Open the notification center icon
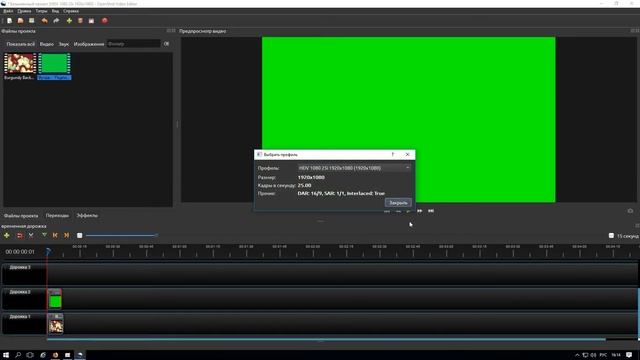The width and height of the screenshot is (640, 360). 629,355
